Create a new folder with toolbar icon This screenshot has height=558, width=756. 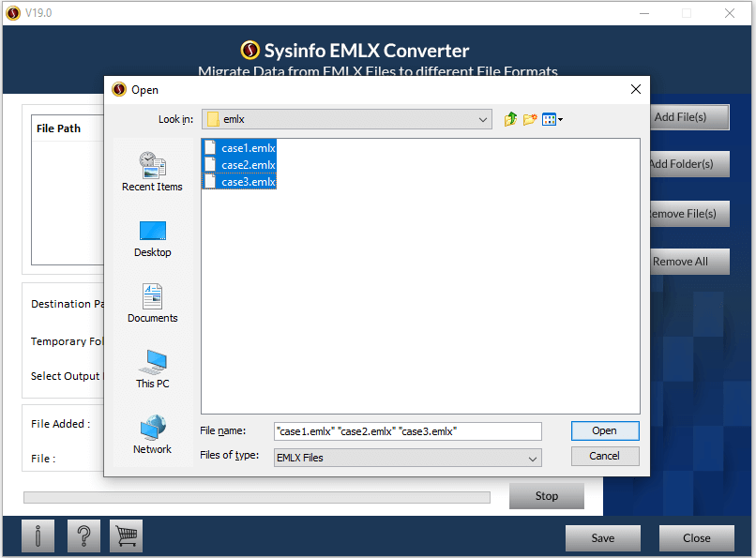[530, 119]
